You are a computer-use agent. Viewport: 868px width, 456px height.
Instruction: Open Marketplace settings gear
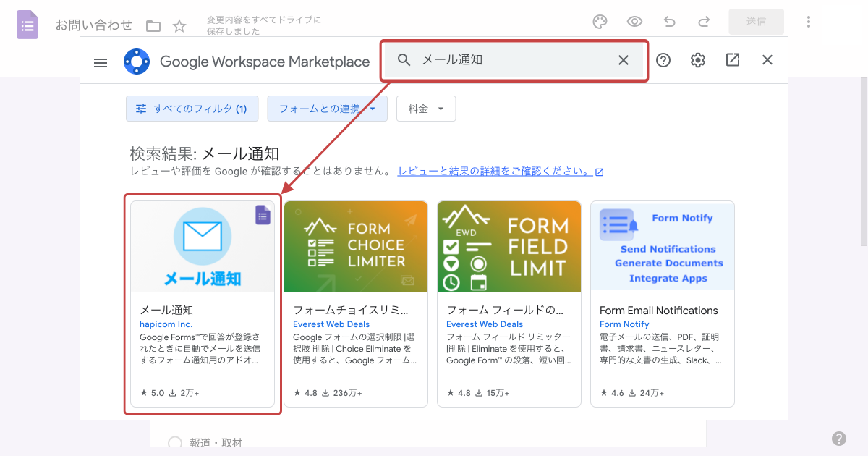(x=698, y=60)
